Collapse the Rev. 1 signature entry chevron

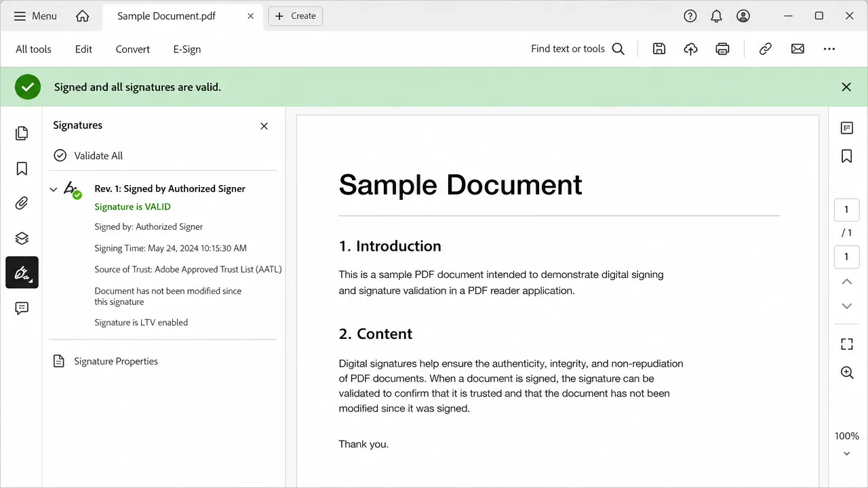(54, 190)
